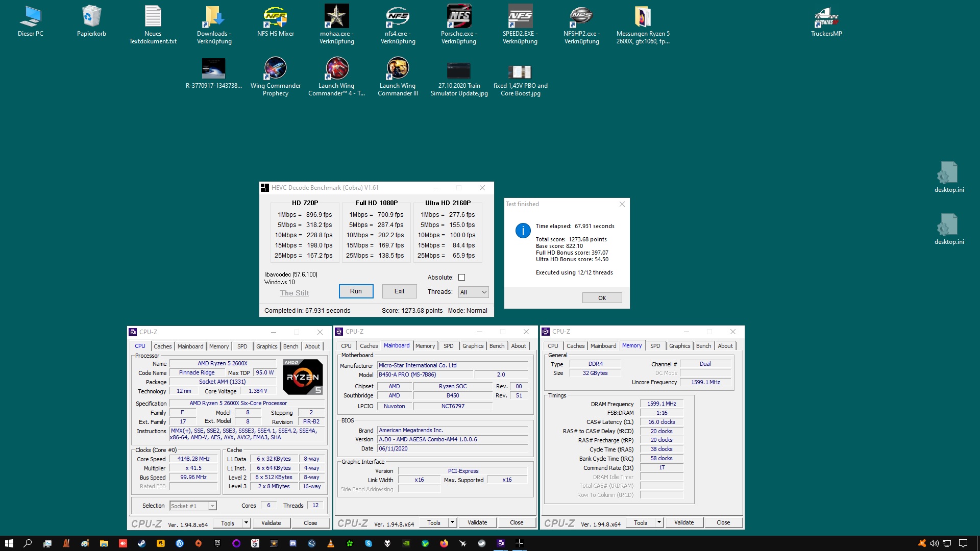
Task: Select the R-3770917 image file on the desktop
Action: point(214,74)
